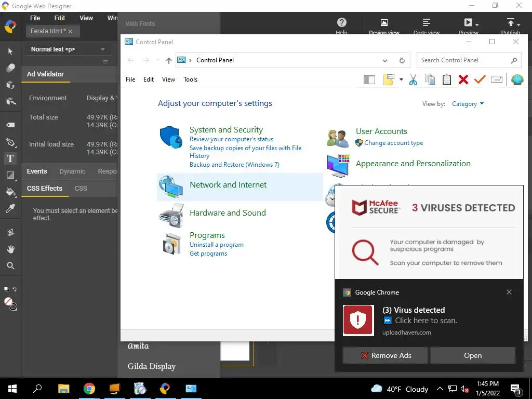Open the notification center icon
The width and height of the screenshot is (532, 399).
click(x=516, y=390)
